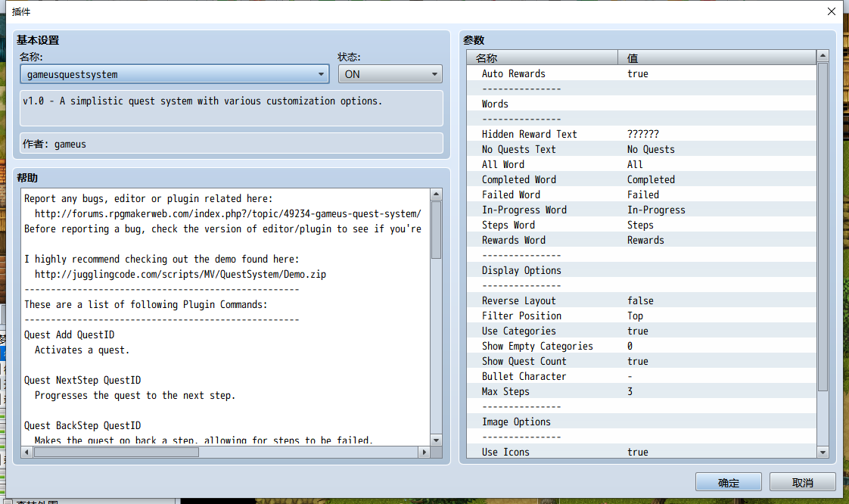
Task: Select the Auto Rewards parameter row
Action: point(642,73)
